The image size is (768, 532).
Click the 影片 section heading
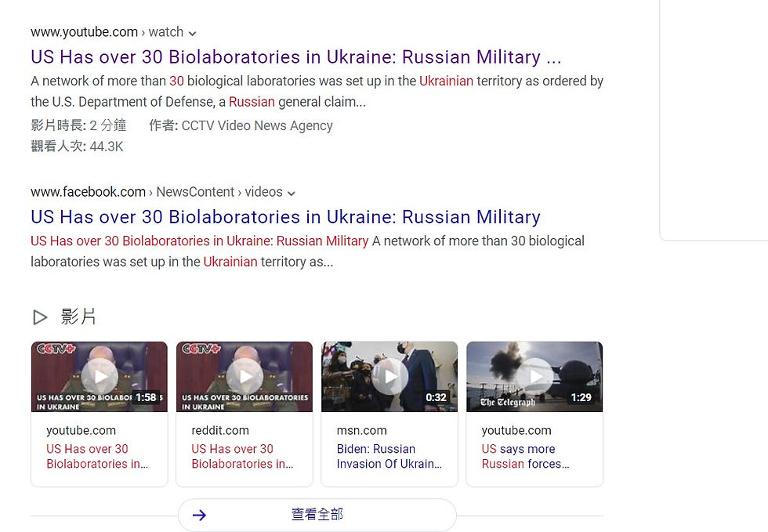[78, 317]
